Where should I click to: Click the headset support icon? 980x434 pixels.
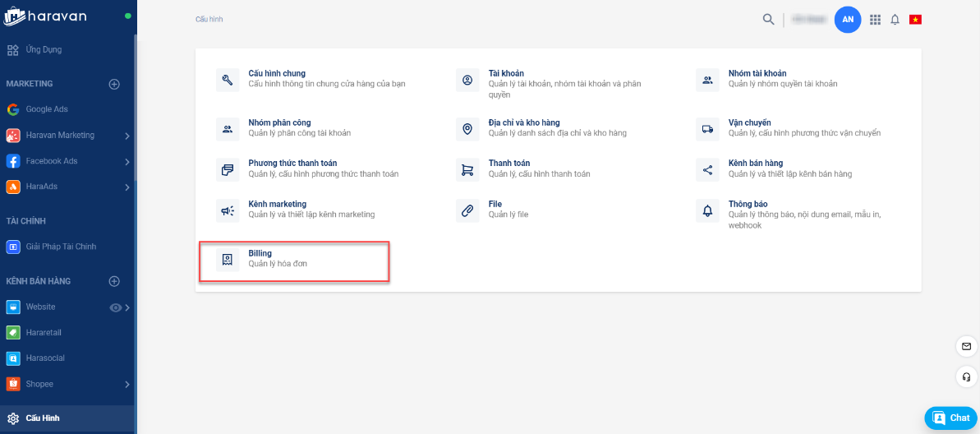click(x=966, y=377)
